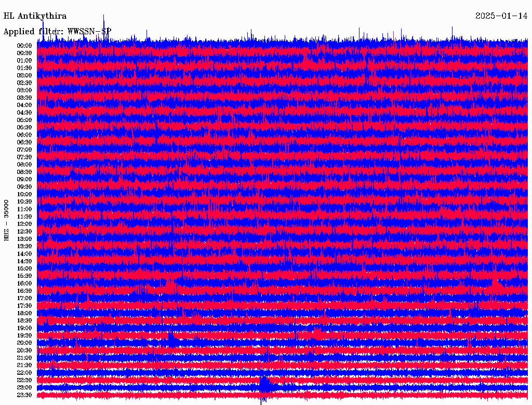Select the 21:00 time label

(x=24, y=358)
